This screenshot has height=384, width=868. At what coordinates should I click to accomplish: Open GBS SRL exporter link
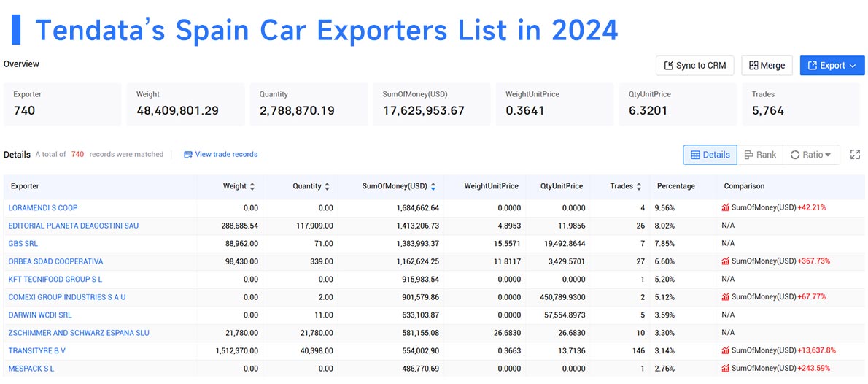(23, 243)
